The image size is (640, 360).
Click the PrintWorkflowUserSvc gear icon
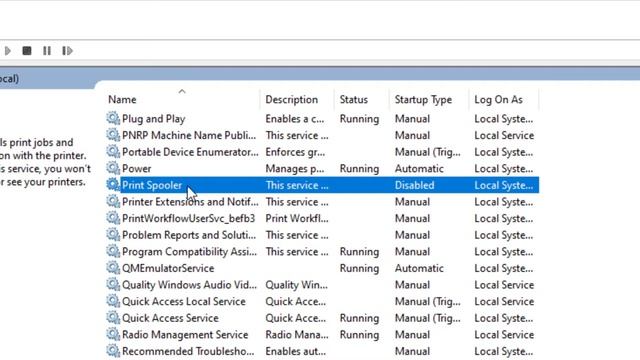113,218
